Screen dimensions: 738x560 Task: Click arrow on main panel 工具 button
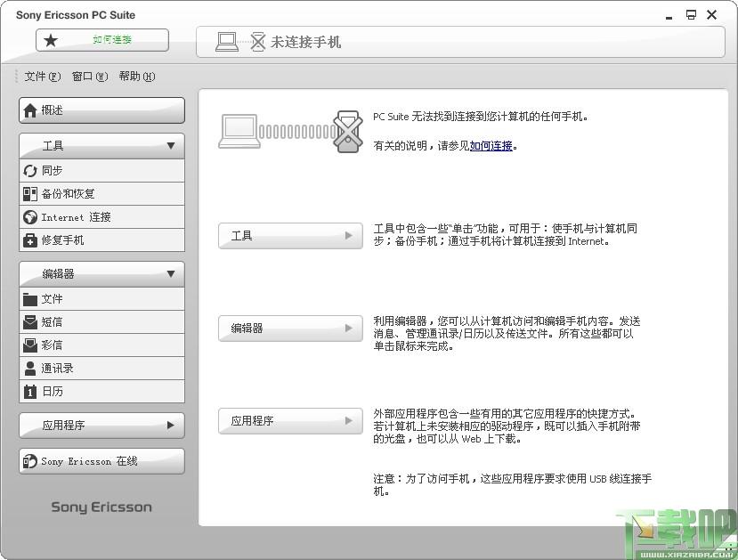click(x=348, y=235)
